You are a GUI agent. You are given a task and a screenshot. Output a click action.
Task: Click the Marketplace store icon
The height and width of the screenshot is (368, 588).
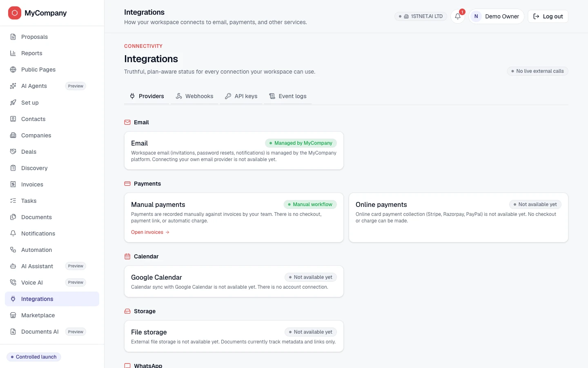click(13, 315)
